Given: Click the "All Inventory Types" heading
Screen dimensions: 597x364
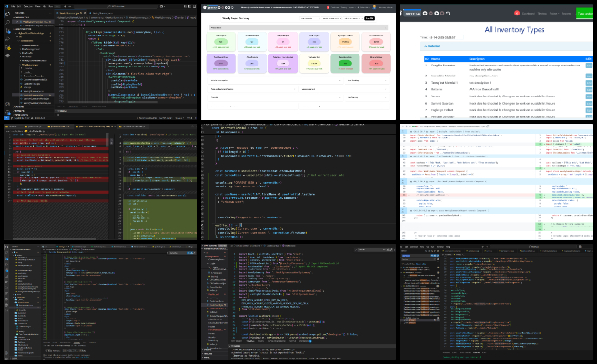Looking at the screenshot, I should [x=514, y=29].
